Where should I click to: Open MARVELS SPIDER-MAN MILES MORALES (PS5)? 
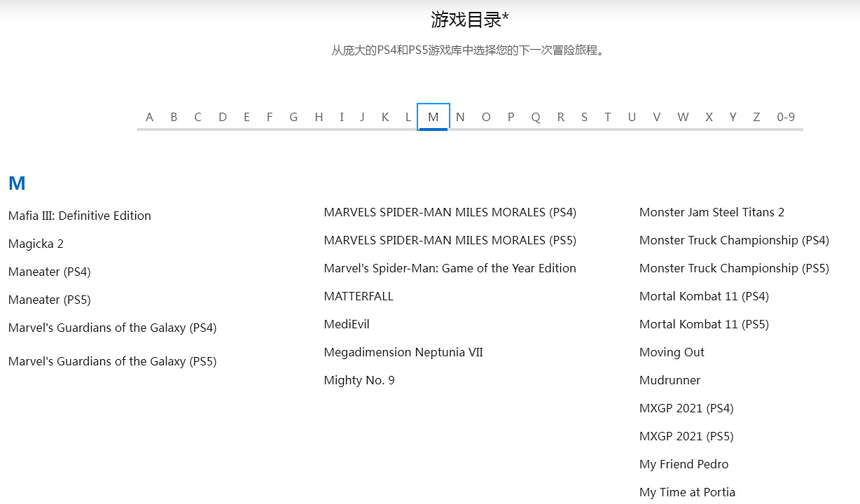(450, 240)
